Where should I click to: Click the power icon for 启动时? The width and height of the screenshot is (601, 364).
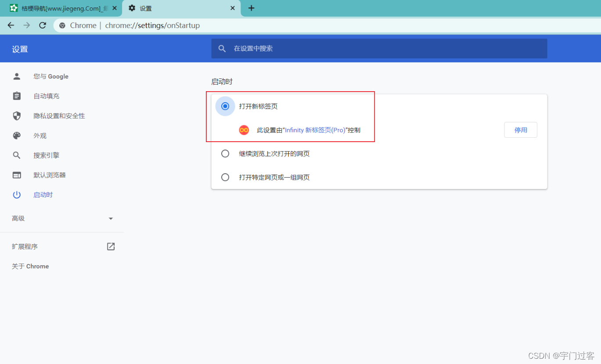(x=17, y=195)
